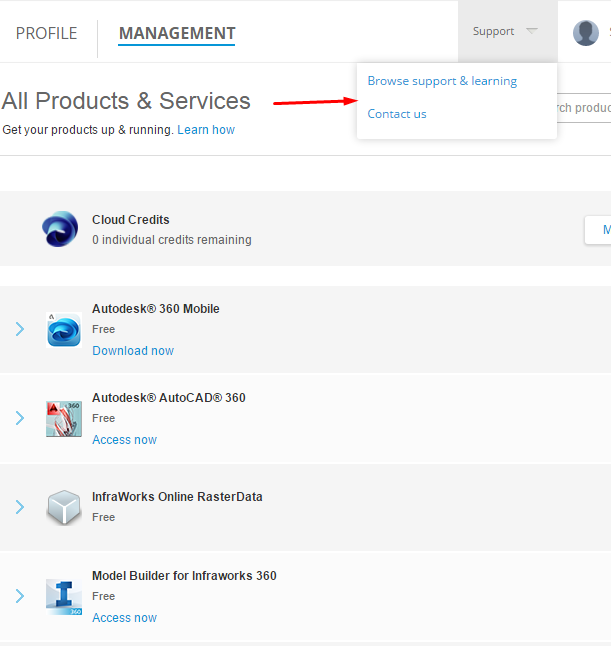Screen dimensions: 611x646
Task: Switch to the PROFILE tab
Action: pyautogui.click(x=47, y=33)
